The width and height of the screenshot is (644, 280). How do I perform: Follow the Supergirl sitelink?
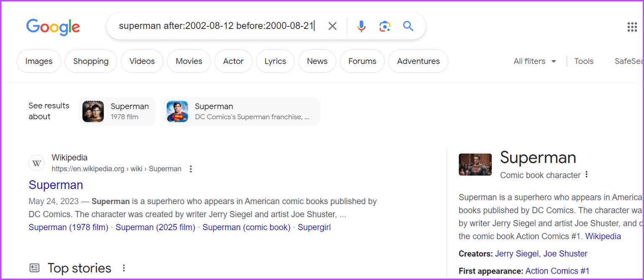(314, 227)
